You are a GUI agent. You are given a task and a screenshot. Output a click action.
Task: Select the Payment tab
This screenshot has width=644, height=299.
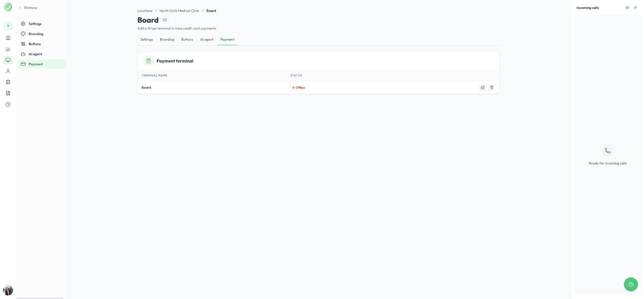pyautogui.click(x=228, y=39)
